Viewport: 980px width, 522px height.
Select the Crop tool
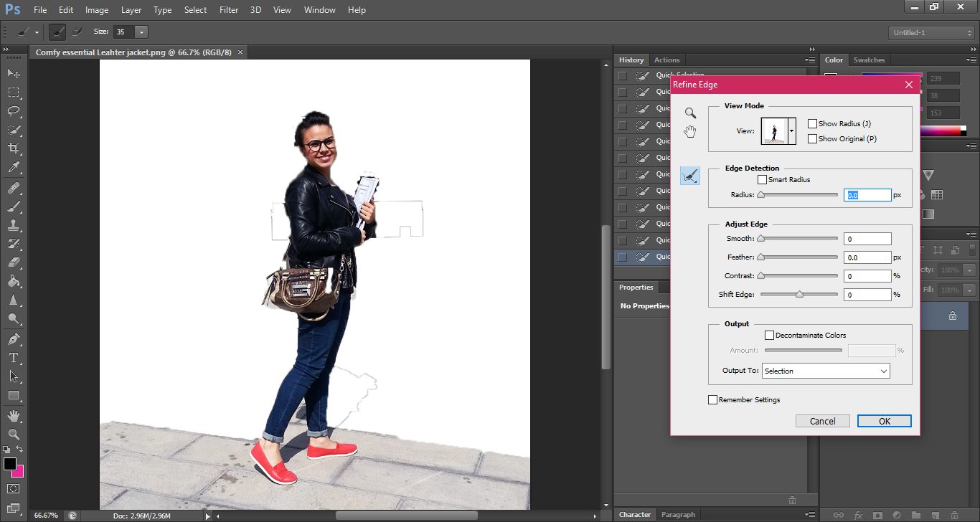[x=14, y=148]
